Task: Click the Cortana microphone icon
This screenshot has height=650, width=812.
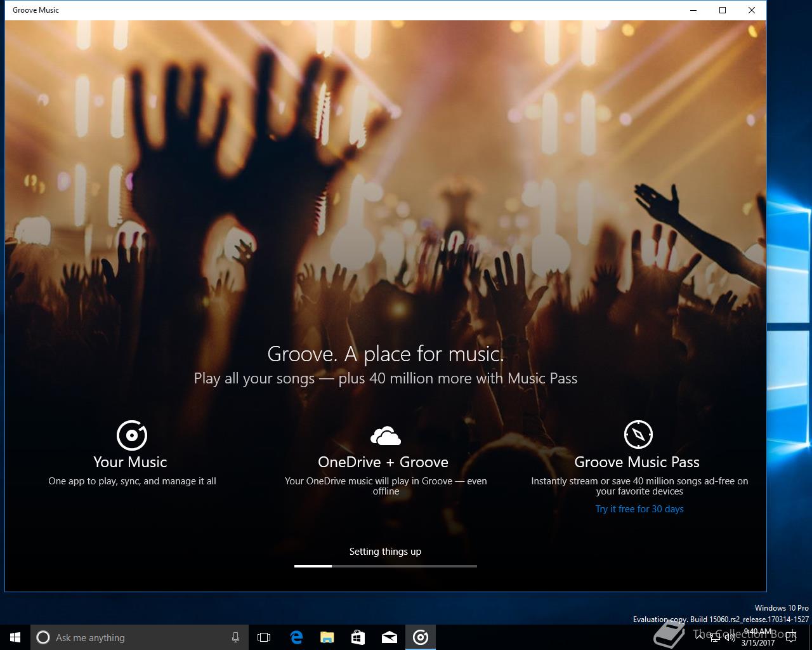Action: click(235, 637)
